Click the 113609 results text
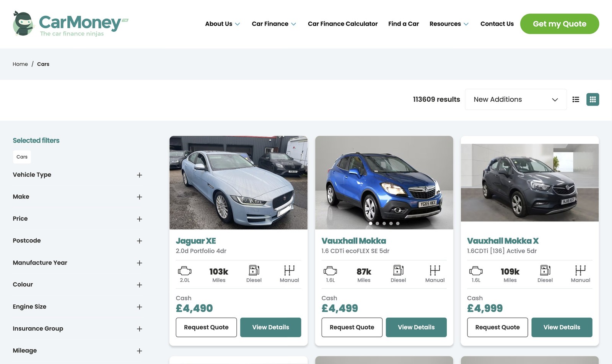The width and height of the screenshot is (612, 364). pos(436,99)
